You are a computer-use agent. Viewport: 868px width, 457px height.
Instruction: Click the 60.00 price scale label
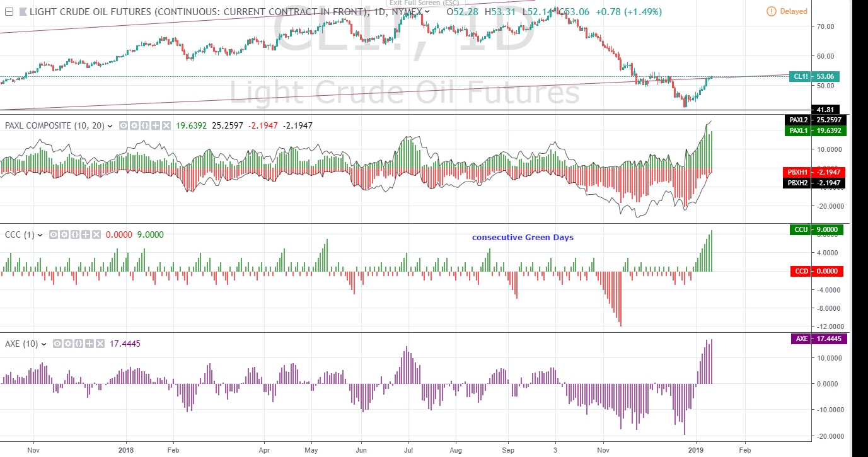coord(826,56)
